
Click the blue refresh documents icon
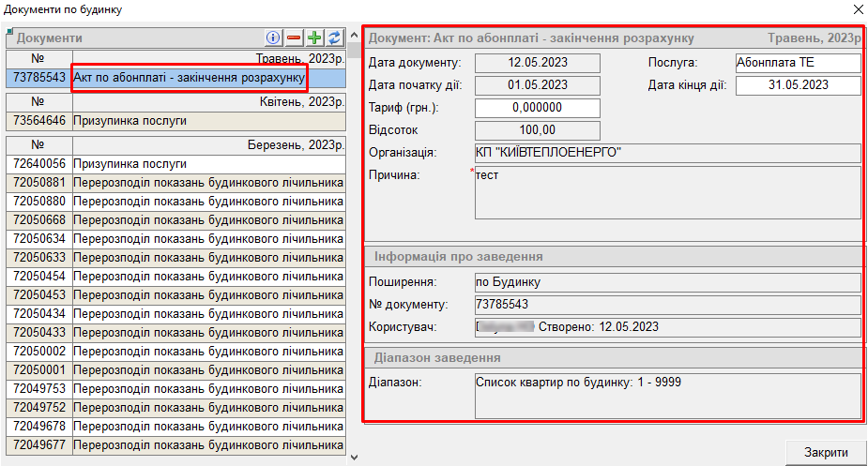tap(333, 38)
